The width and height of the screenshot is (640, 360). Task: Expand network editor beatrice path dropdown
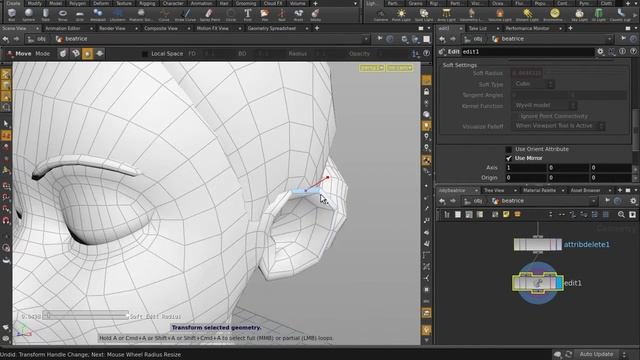tap(593, 201)
